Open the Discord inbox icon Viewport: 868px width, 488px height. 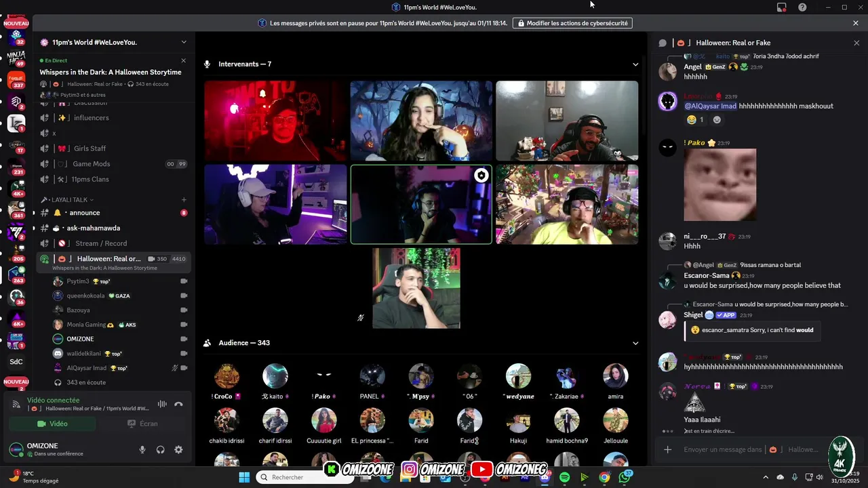point(782,7)
